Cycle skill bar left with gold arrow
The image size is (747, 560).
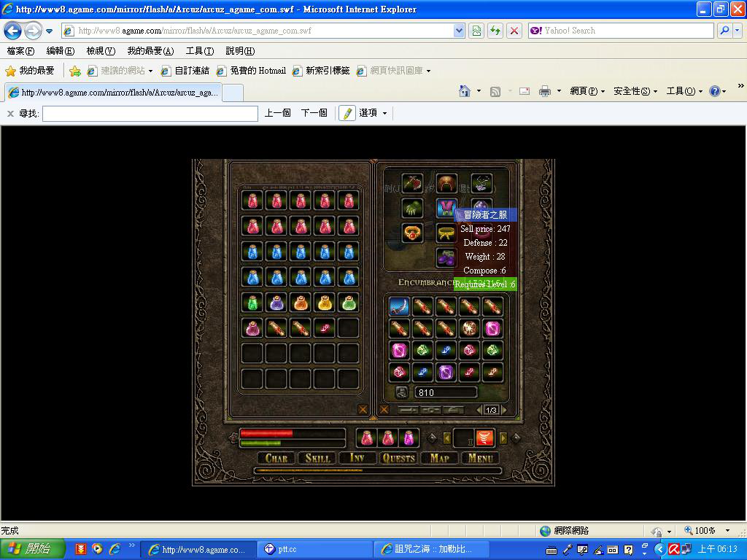[447, 437]
